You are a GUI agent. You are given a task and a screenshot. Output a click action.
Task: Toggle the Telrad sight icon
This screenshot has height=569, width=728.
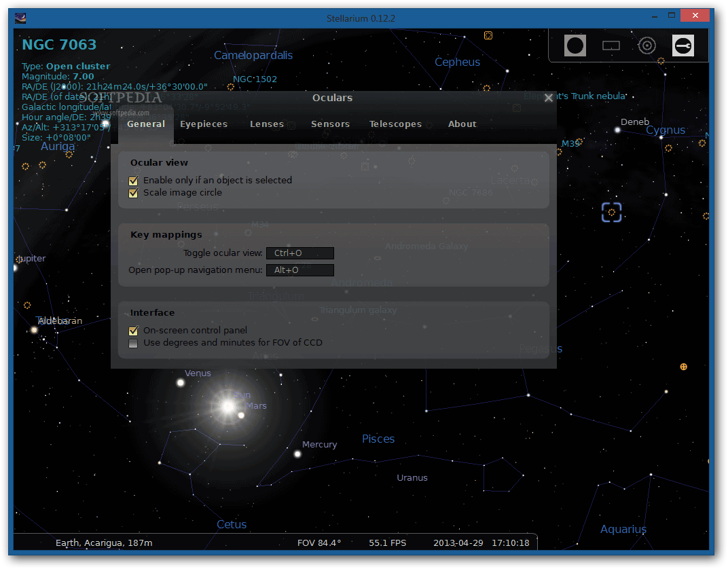tap(647, 45)
